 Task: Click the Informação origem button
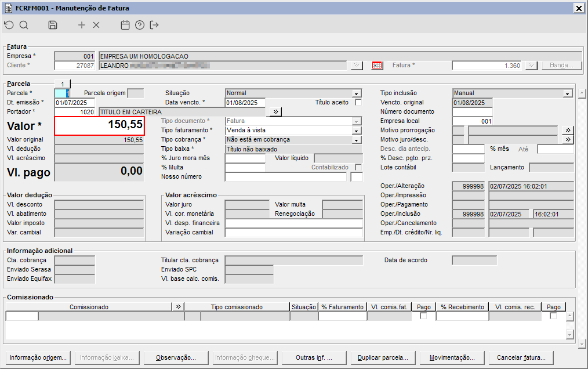[38, 358]
